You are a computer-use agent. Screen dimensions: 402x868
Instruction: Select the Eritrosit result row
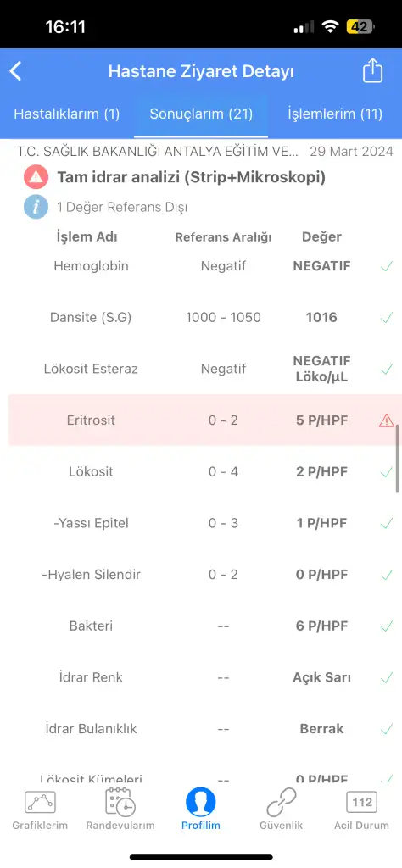pos(205,420)
